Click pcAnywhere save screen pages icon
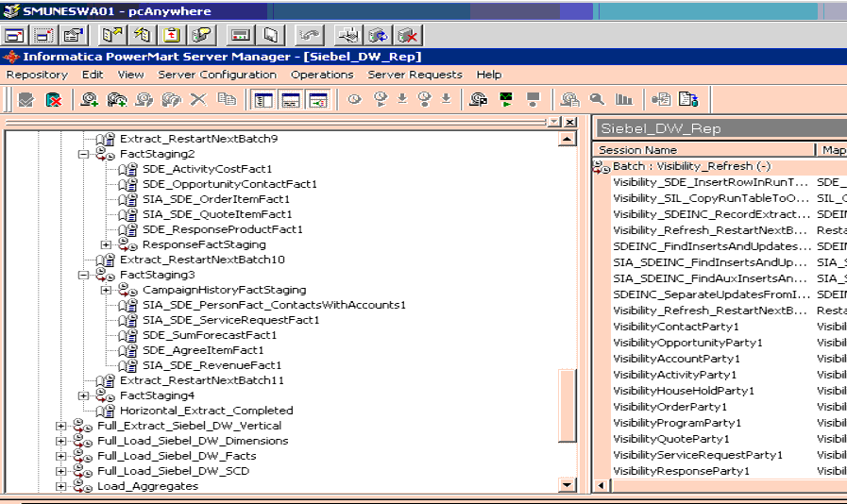 pos(270,36)
